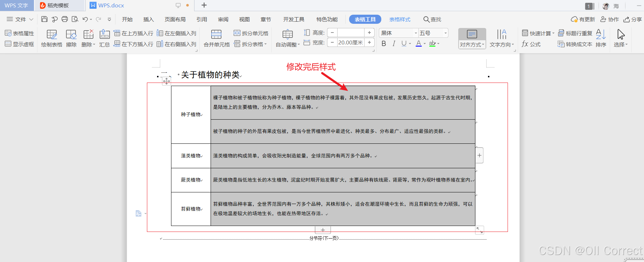The width and height of the screenshot is (644, 262).
Task: Click 转换成文本 convert to text
Action: pyautogui.click(x=575, y=44)
